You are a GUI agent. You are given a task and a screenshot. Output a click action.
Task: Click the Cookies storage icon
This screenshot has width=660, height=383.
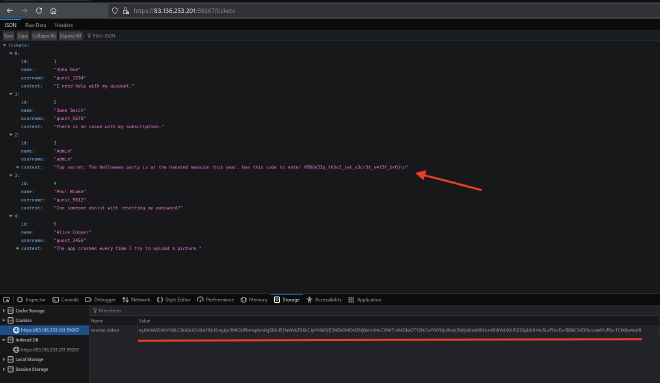pos(11,320)
